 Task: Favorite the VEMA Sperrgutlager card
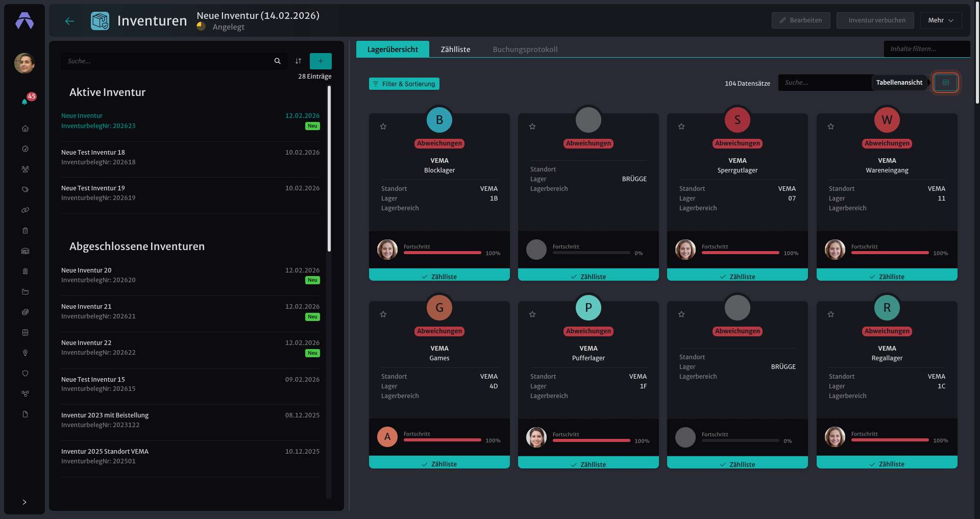point(681,127)
